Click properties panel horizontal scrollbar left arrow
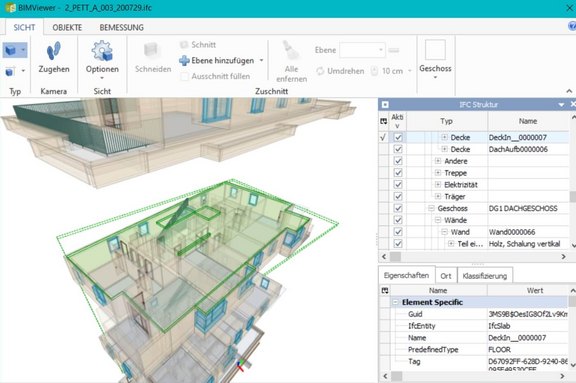Viewport: 576px width, 383px height. click(385, 376)
